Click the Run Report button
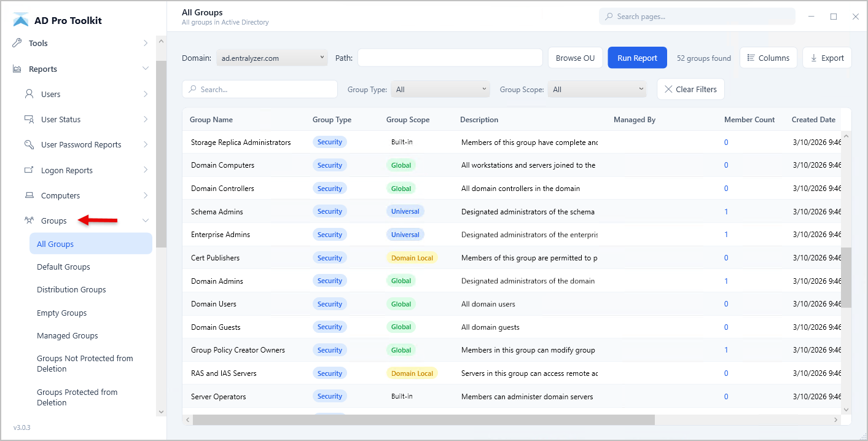 click(x=637, y=58)
